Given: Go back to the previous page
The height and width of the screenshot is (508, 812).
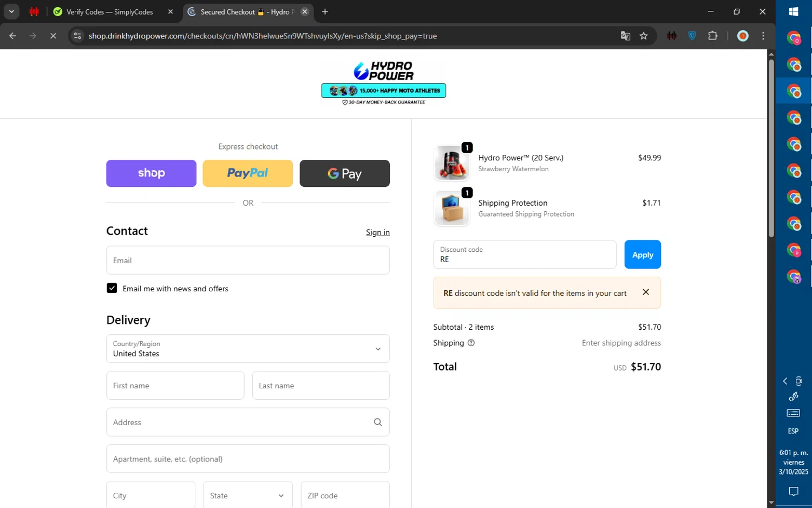Looking at the screenshot, I should click(x=13, y=36).
